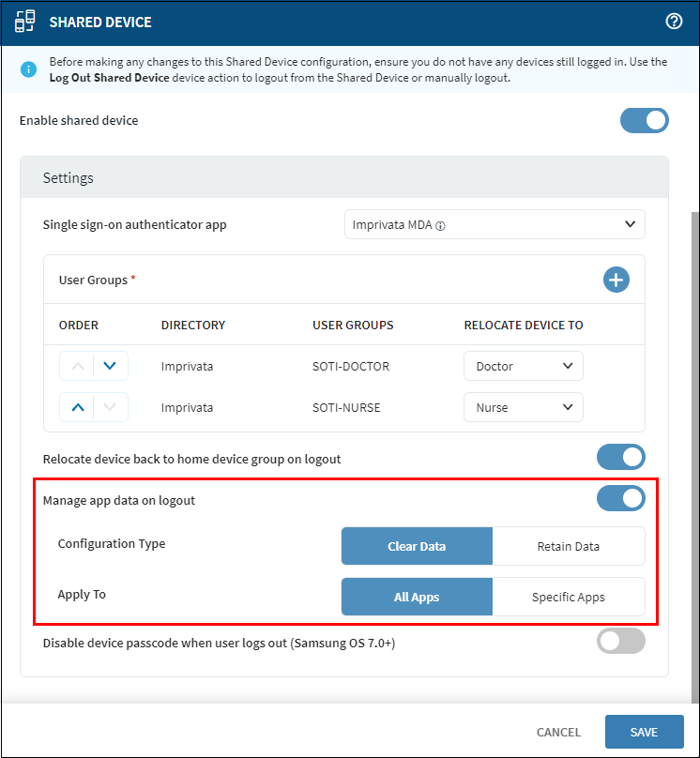Add a new user group with the plus icon

(x=616, y=280)
